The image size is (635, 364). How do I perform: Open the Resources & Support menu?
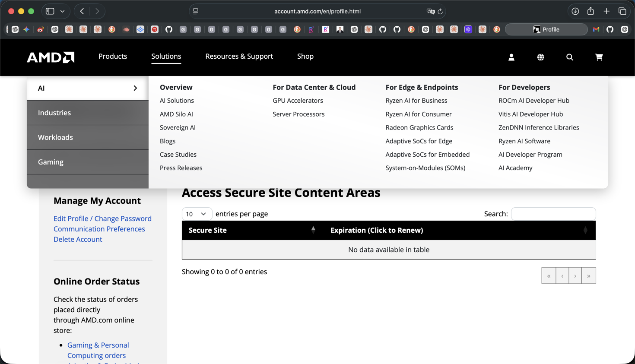239,56
